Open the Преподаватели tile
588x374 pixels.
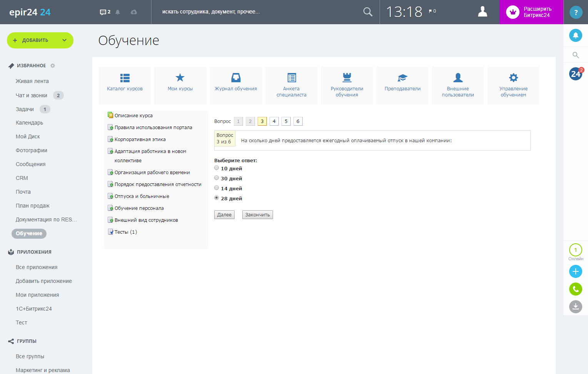(402, 86)
